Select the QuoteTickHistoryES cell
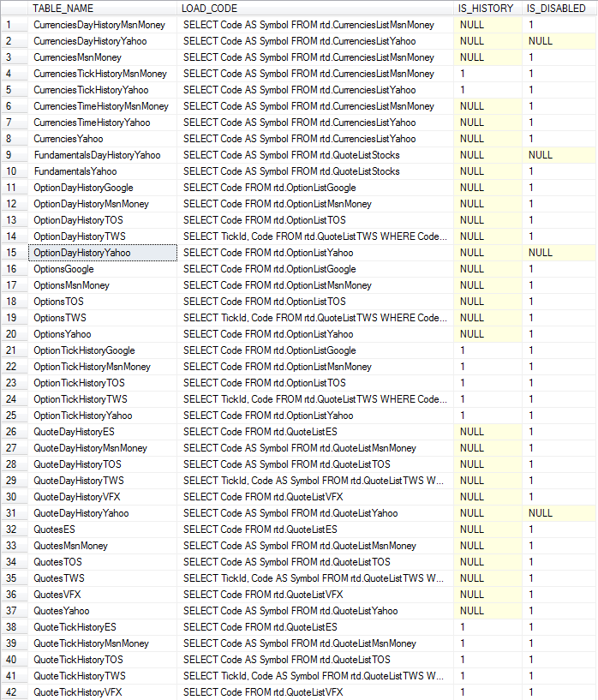Viewport: 598px width, 700px height. [103, 628]
